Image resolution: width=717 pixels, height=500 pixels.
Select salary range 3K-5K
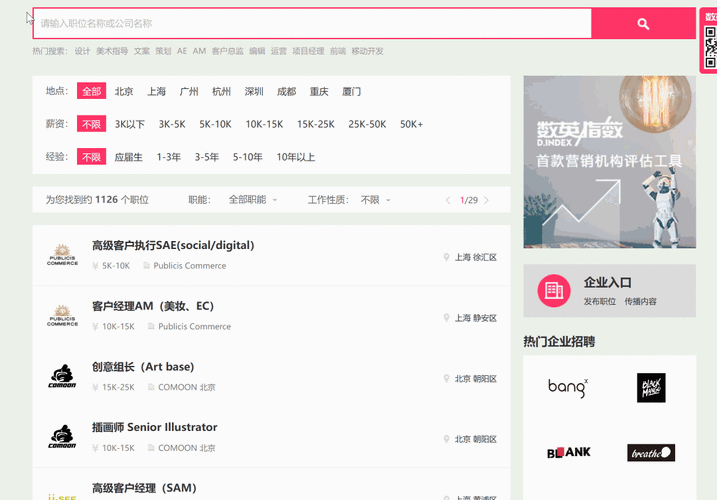172,124
